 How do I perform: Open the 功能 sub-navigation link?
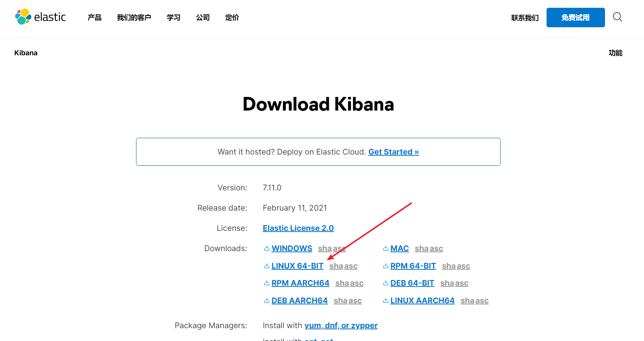tap(616, 53)
